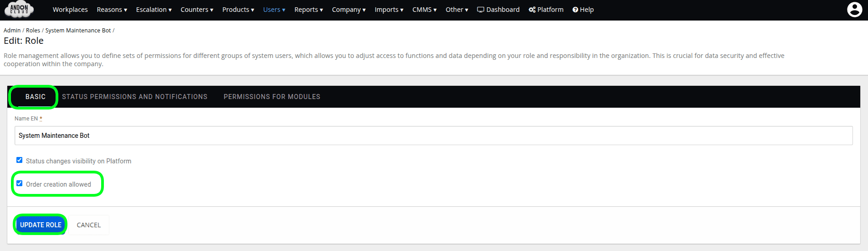
Task: Open the Workplaces menu item
Action: 70,10
